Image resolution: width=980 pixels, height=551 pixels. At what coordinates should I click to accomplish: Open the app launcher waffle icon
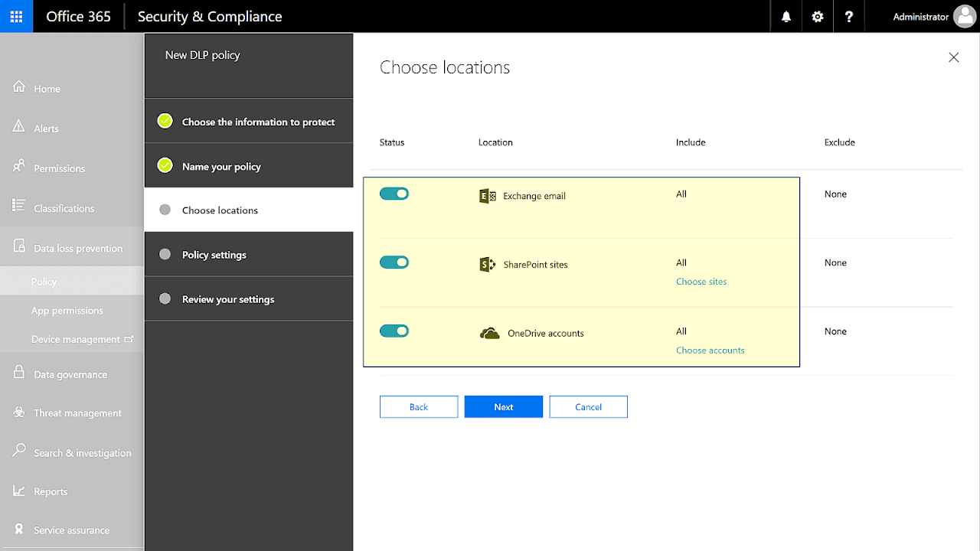click(16, 16)
